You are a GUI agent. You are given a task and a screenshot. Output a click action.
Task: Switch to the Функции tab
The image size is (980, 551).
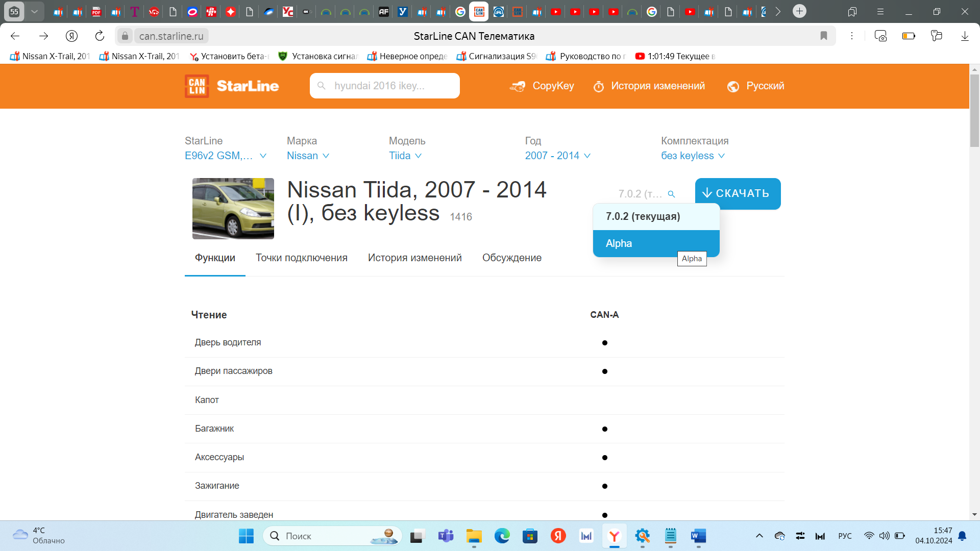(x=215, y=258)
